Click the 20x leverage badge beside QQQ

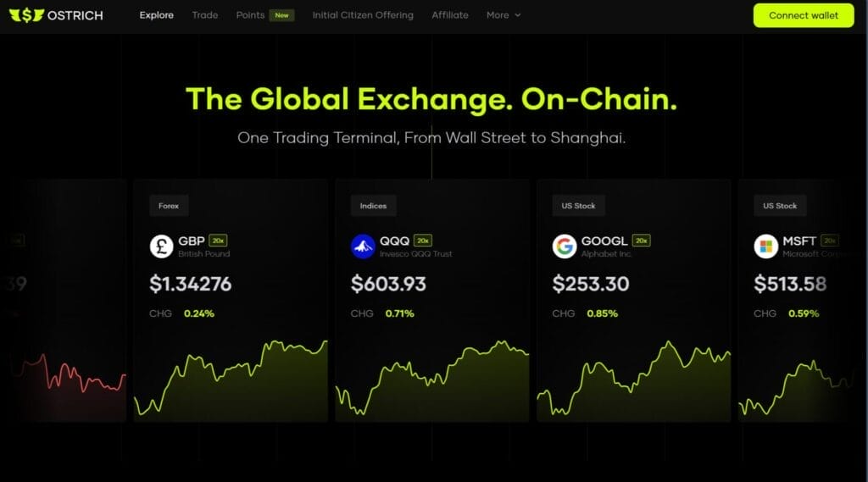click(423, 241)
